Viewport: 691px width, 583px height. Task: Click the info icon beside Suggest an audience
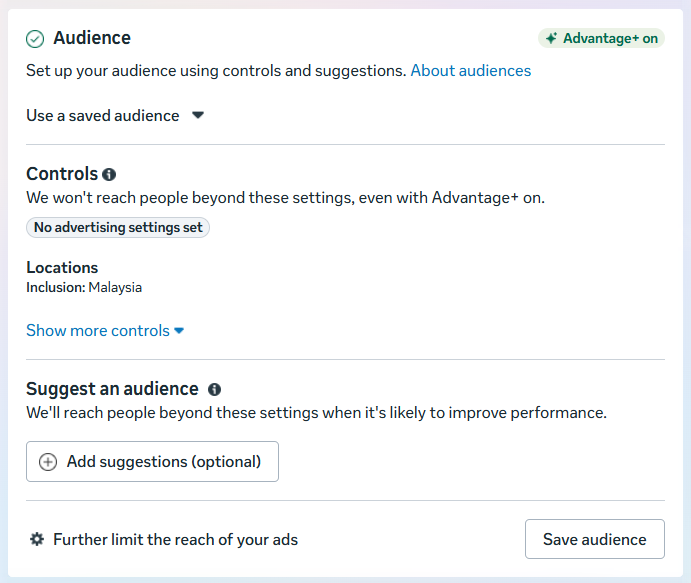pos(214,389)
